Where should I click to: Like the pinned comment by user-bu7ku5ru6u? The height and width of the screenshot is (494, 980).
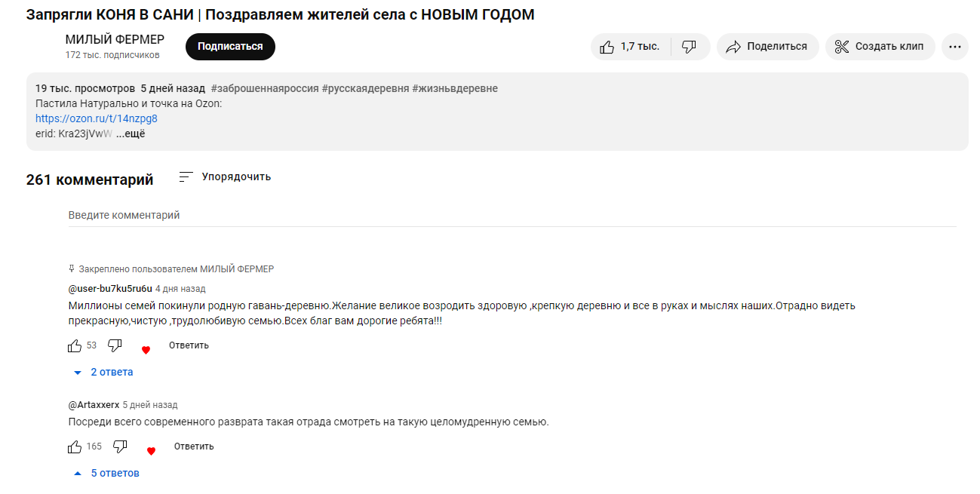pos(75,345)
